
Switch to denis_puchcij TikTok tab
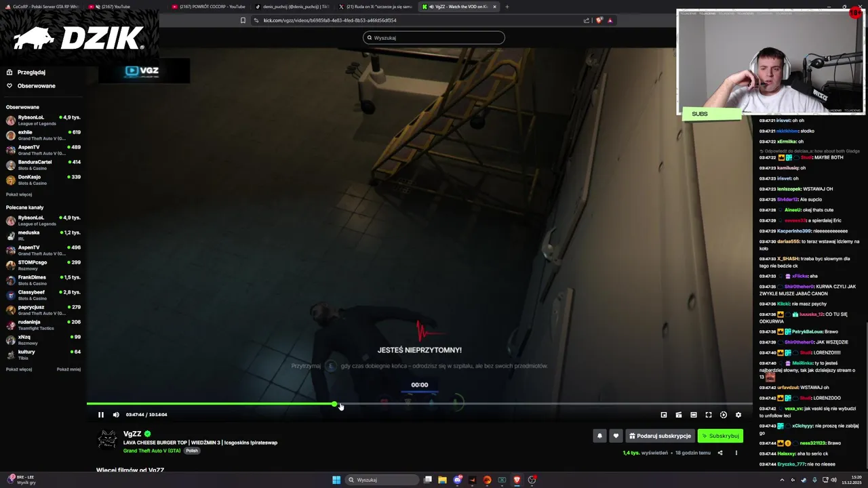tap(292, 7)
